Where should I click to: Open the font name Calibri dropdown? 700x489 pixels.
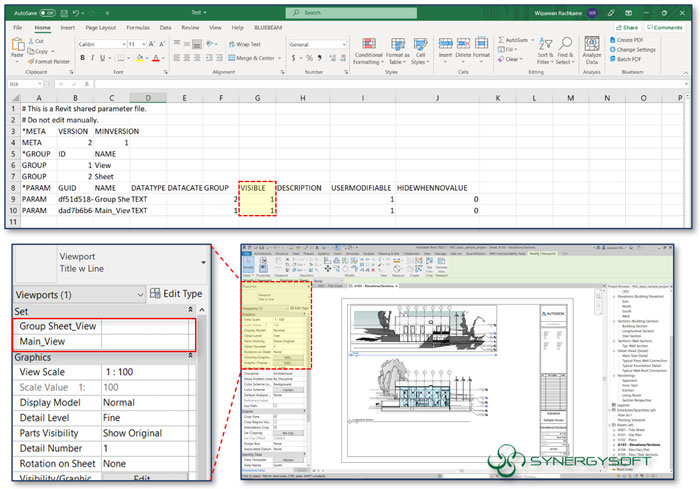click(x=124, y=44)
